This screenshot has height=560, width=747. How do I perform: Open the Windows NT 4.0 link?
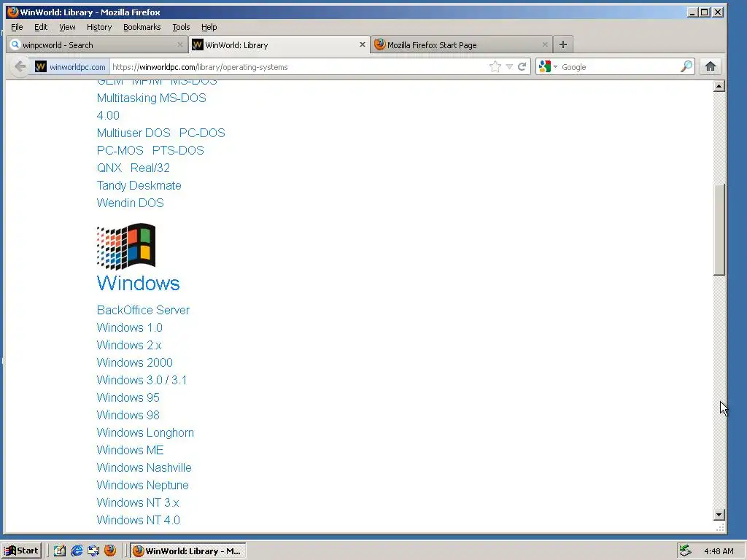click(x=138, y=521)
